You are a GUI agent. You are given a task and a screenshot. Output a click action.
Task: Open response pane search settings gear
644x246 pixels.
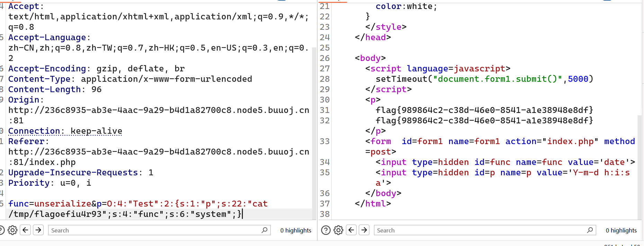pos(338,230)
